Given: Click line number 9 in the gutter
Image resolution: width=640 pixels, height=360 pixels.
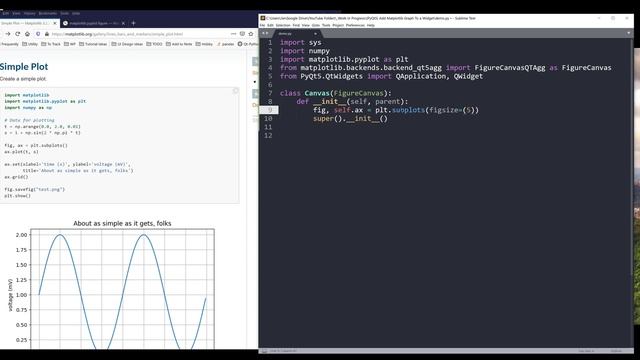Looking at the screenshot, I should 270,110.
